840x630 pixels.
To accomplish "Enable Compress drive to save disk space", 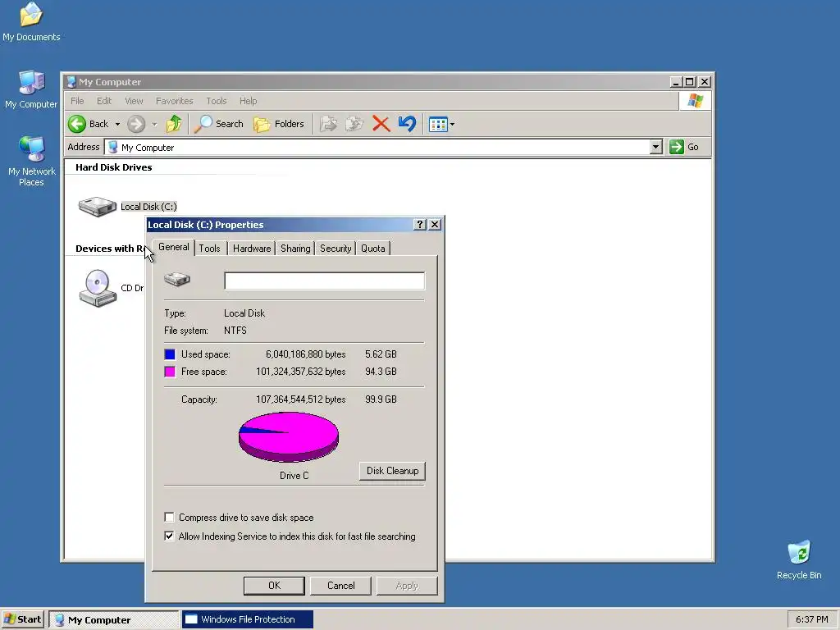I will click(169, 517).
